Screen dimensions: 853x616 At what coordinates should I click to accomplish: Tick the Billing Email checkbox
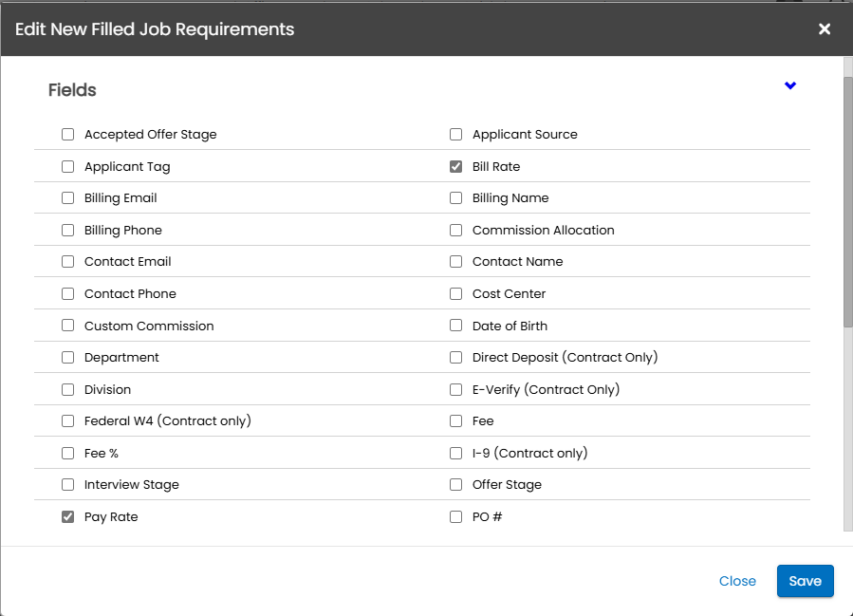tap(68, 198)
